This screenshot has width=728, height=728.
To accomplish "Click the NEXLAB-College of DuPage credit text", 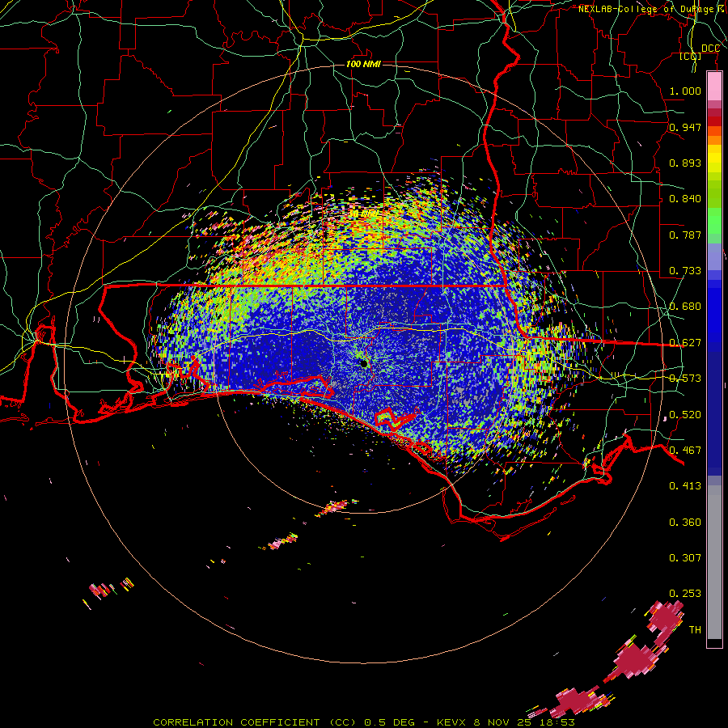I will [x=652, y=9].
